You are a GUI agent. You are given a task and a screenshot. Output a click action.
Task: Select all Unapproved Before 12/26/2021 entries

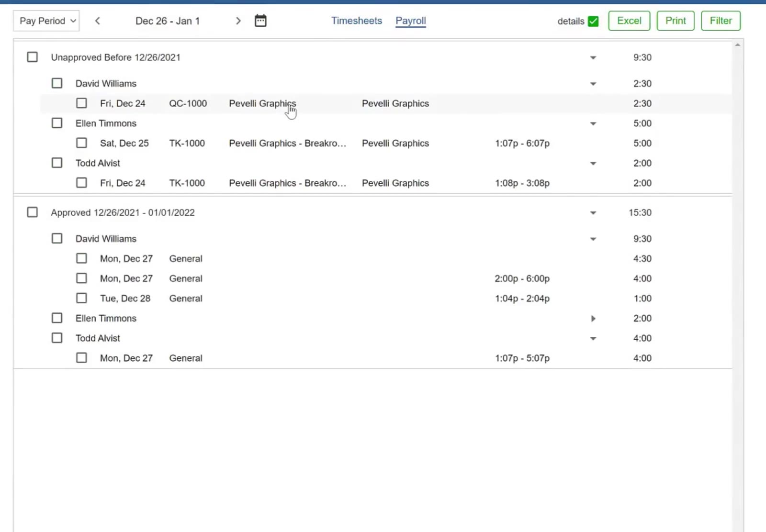33,57
